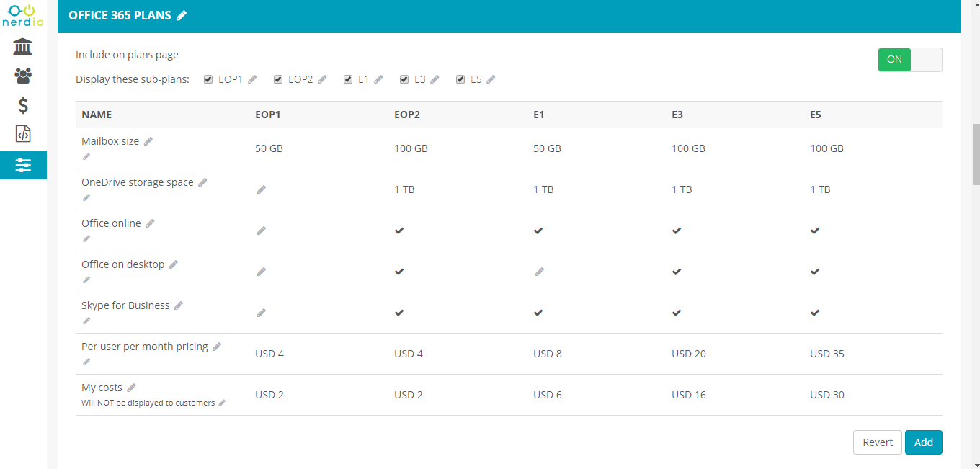Uncheck the EOP1 sub-plan checkbox
980x469 pixels.
pos(208,79)
